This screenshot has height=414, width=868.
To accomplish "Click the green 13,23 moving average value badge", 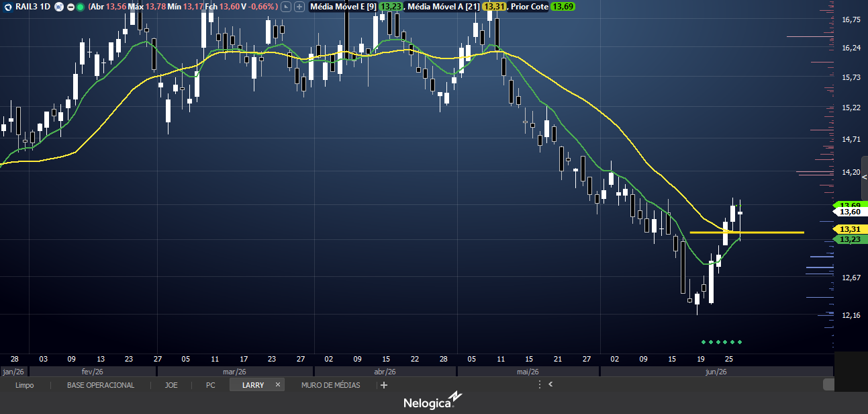I will tap(391, 7).
